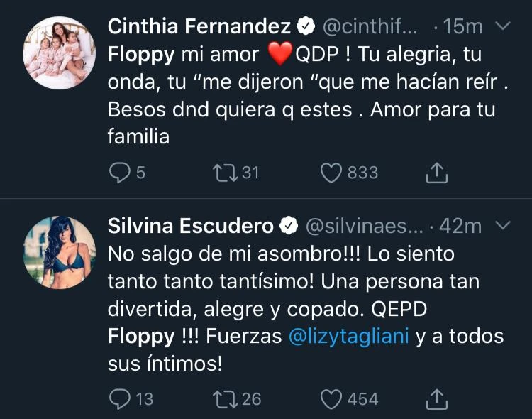Reply to Cinthia Fernandez's tweet
The width and height of the screenshot is (532, 419).
(120, 173)
